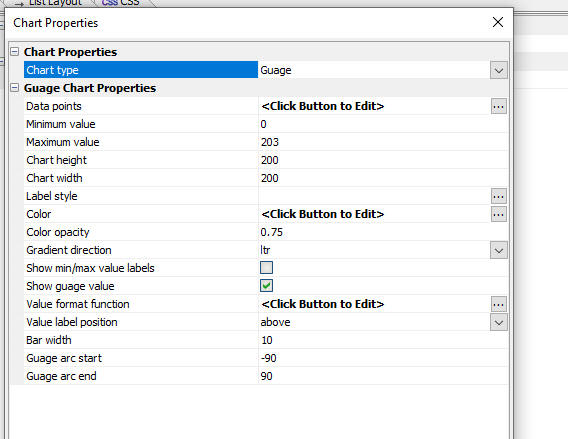Close the Chart Properties dialog
Viewport: 568px width, 439px height.
click(x=498, y=22)
